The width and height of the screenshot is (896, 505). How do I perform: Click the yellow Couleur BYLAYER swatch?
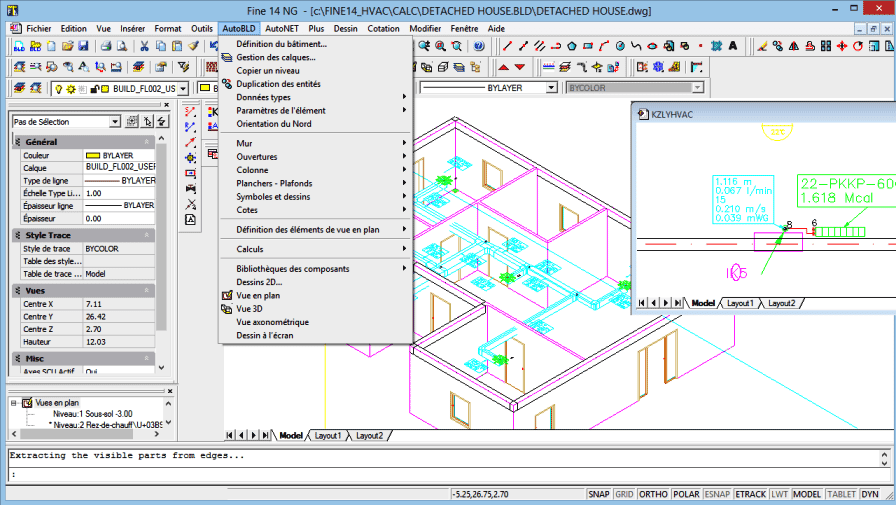(93, 155)
